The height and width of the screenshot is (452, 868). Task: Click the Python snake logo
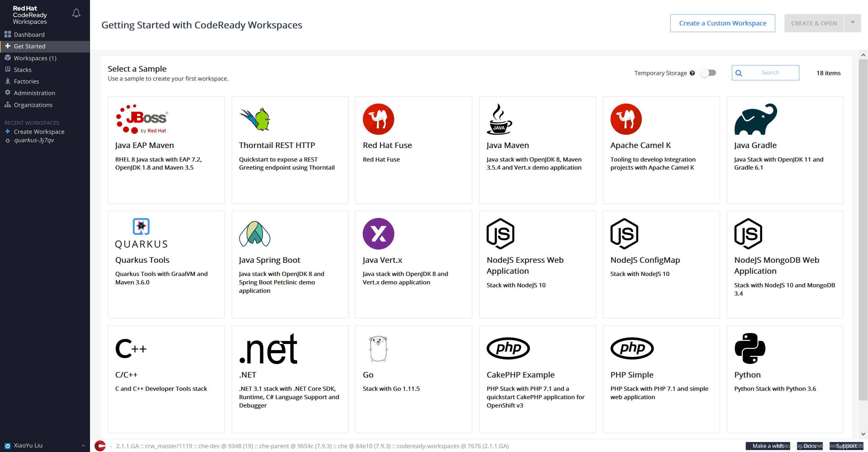(x=750, y=348)
